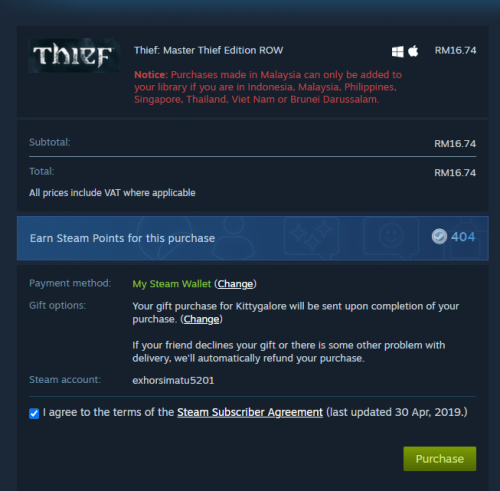This screenshot has width=500, height=491.
Task: Open the Thief game logo thumbnail
Action: coord(74,55)
